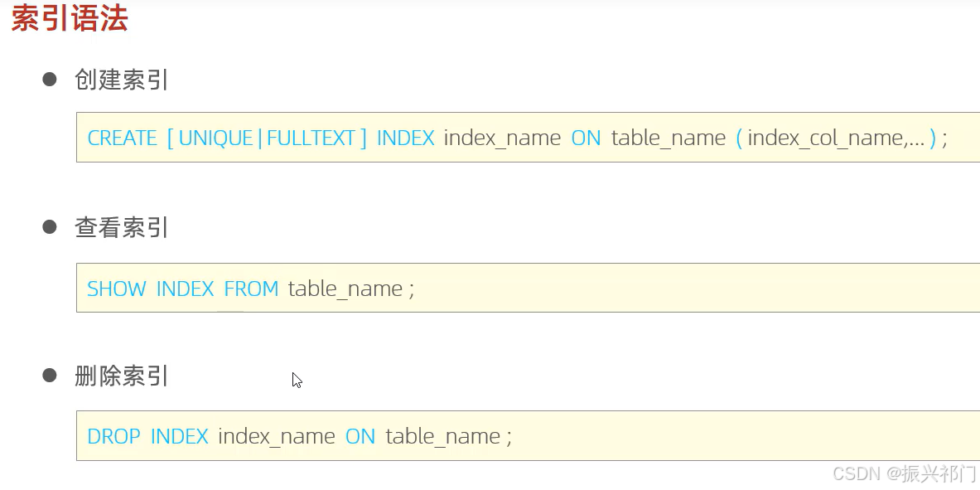Click table_name in the DROP INDEX statement
The width and height of the screenshot is (980, 490).
click(x=442, y=437)
